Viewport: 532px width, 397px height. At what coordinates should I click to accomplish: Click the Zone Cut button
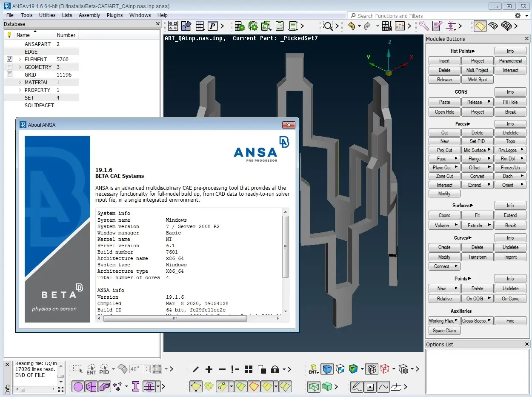click(x=444, y=176)
